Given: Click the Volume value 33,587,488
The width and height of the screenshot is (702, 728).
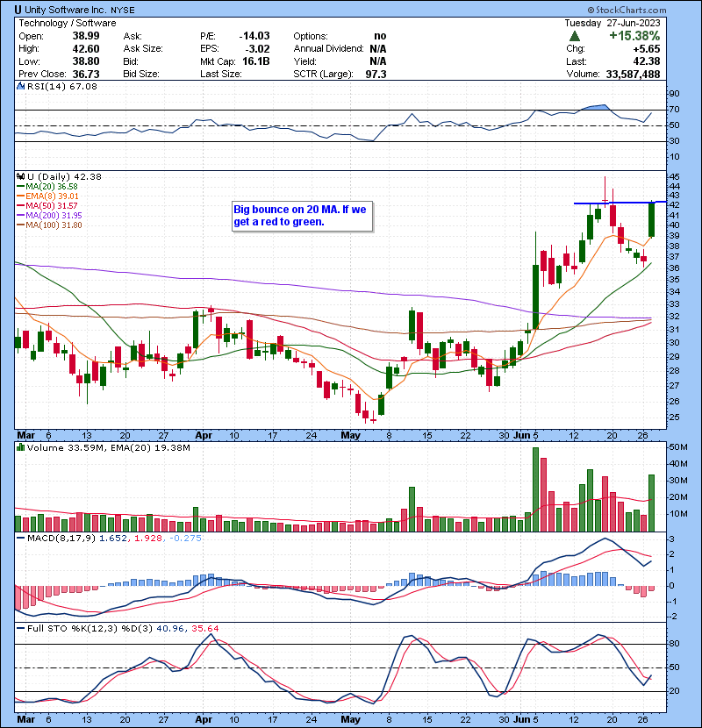Looking at the screenshot, I should point(633,74).
